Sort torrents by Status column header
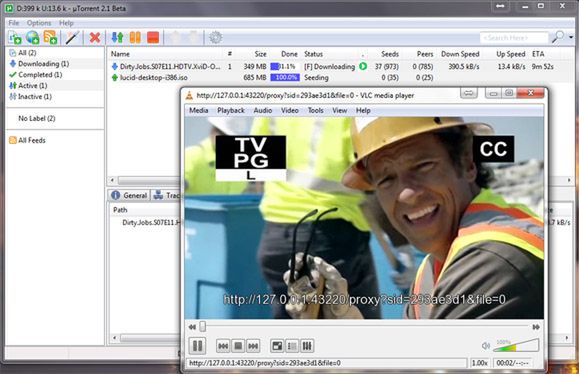 [314, 54]
